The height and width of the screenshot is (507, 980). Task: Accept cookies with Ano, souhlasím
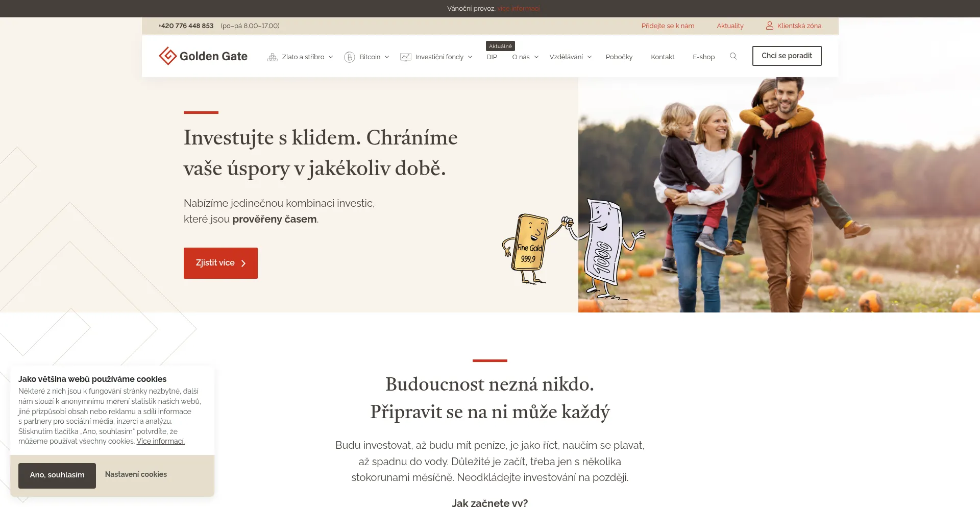point(57,475)
